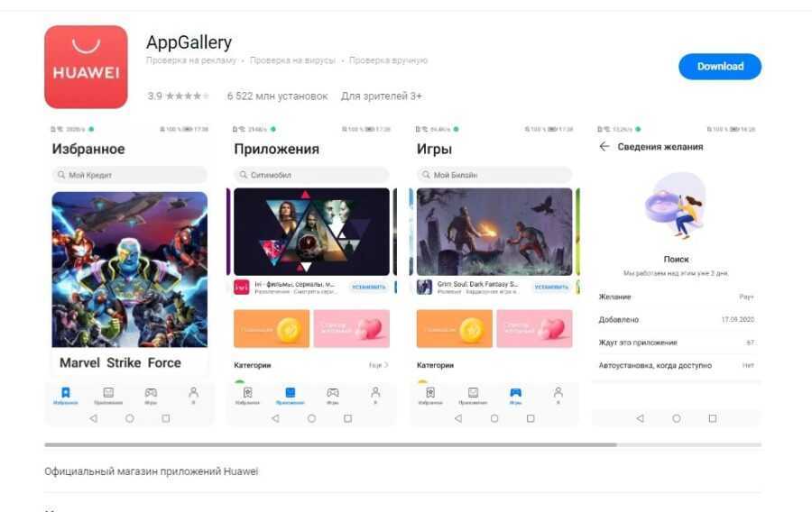This screenshot has width=812, height=512.
Task: Click the Grim Soul app icon
Action: click(425, 287)
